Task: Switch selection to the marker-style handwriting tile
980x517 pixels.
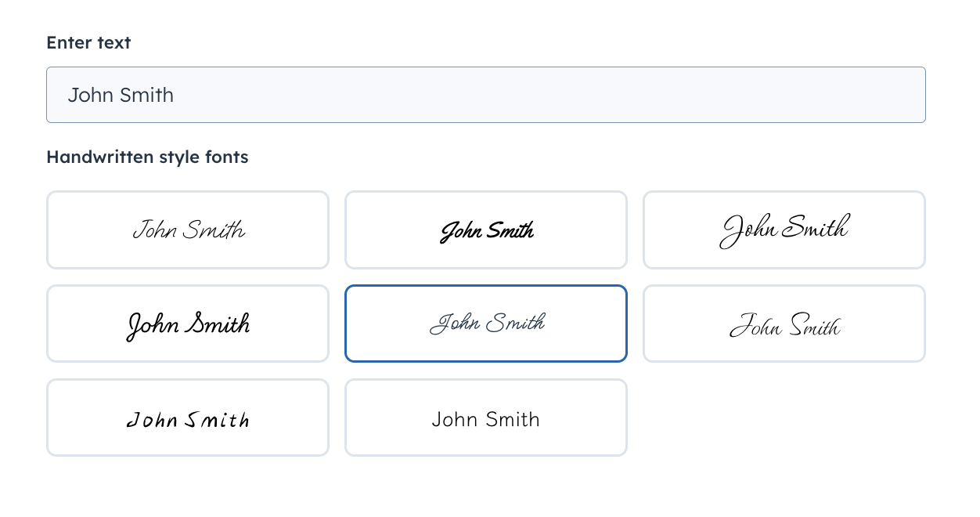Action: tap(188, 418)
